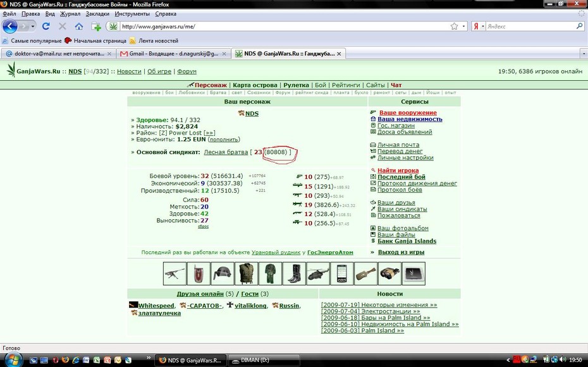Viewport: 588px width, 367px height.
Task: Select the machine gun inventory item
Action: (x=175, y=274)
